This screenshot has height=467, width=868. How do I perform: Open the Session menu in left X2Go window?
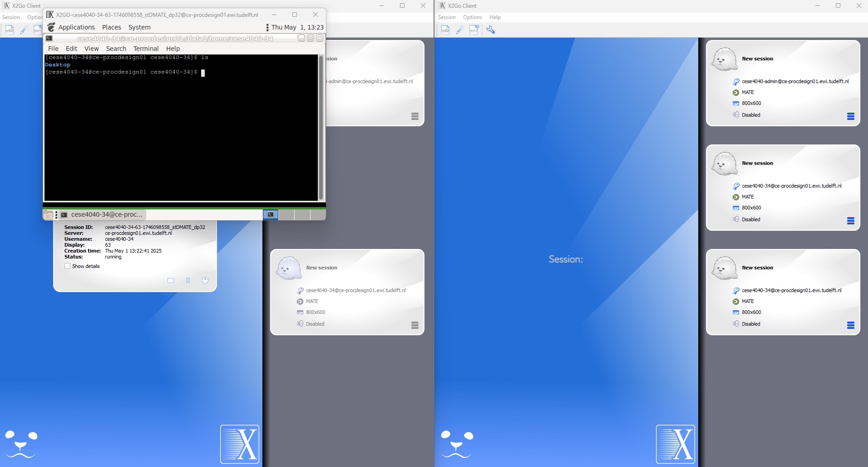[x=11, y=17]
